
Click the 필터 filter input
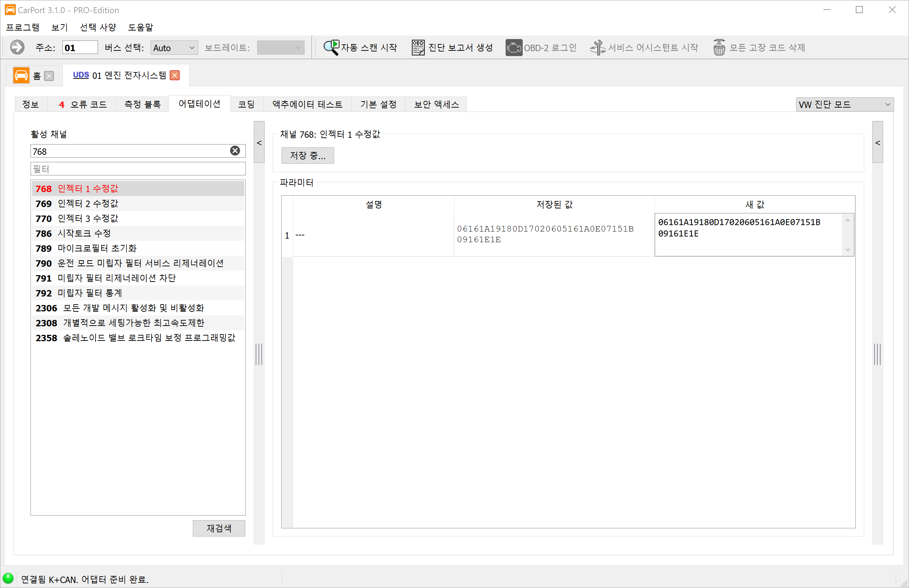138,169
